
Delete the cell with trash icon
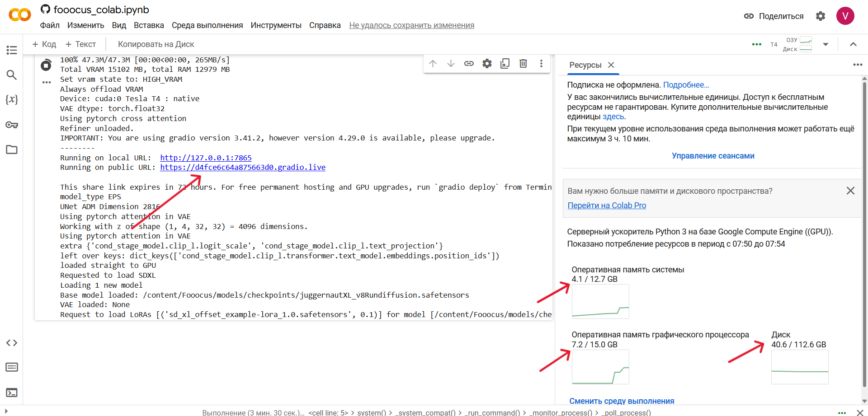coord(523,64)
